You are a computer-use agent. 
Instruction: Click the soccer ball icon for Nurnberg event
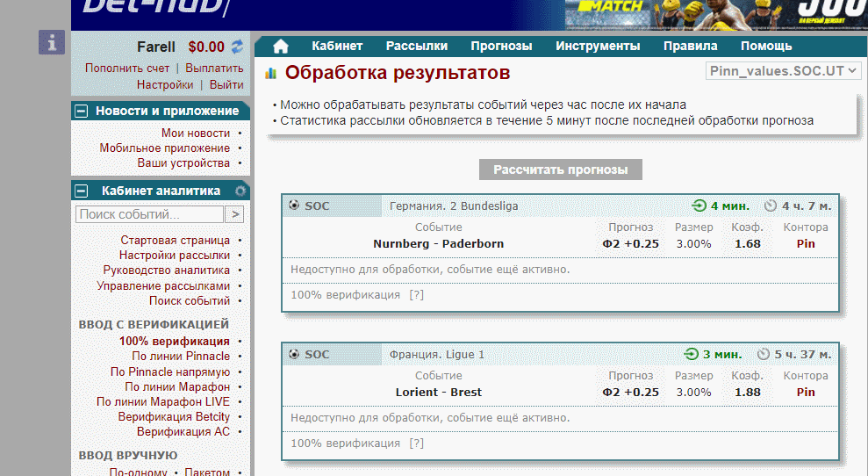(293, 206)
